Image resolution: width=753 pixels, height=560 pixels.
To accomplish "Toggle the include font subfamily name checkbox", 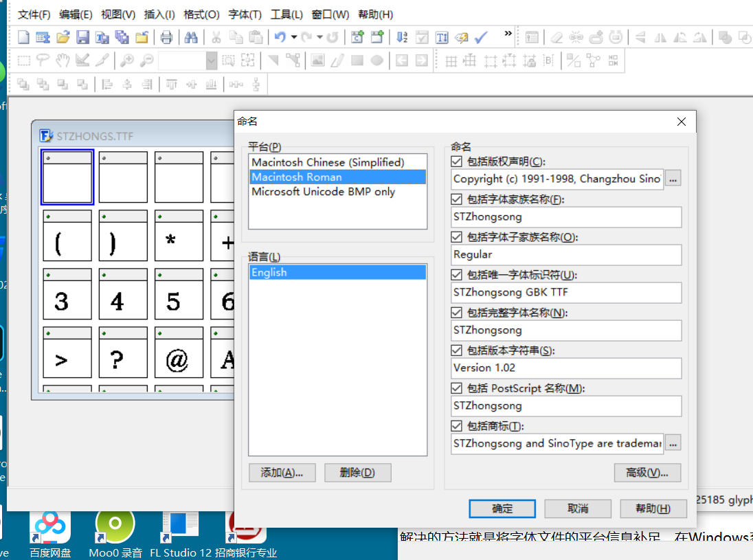I will pyautogui.click(x=456, y=237).
